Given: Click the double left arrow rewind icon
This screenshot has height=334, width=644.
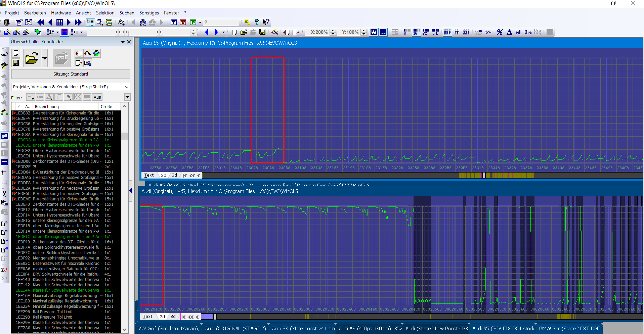Looking at the screenshot, I should click(x=41, y=22).
